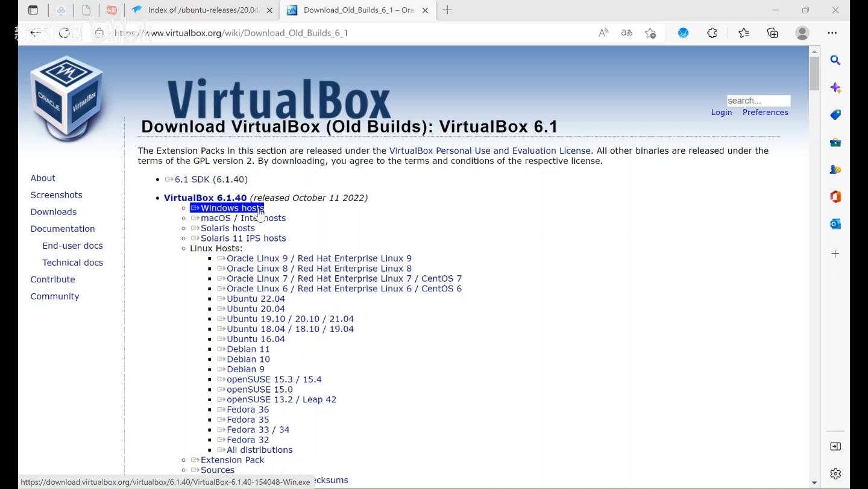Download the Debian 11 package

244,349
